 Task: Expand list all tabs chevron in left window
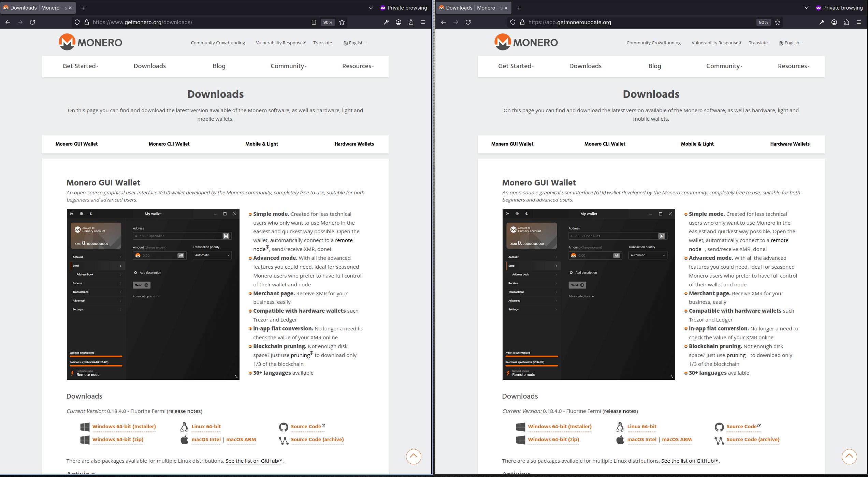(371, 8)
